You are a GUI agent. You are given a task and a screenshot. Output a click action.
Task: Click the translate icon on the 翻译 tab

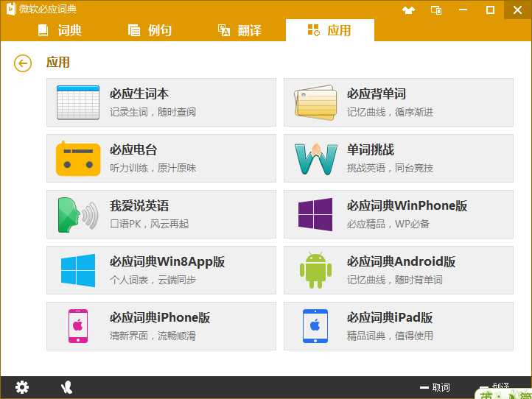[223, 30]
